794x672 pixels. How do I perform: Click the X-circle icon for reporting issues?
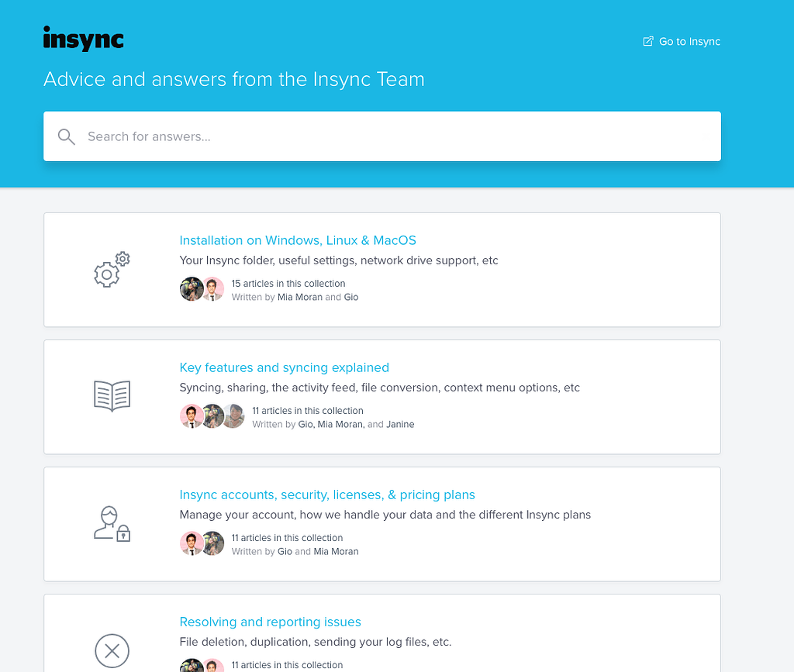(112, 651)
